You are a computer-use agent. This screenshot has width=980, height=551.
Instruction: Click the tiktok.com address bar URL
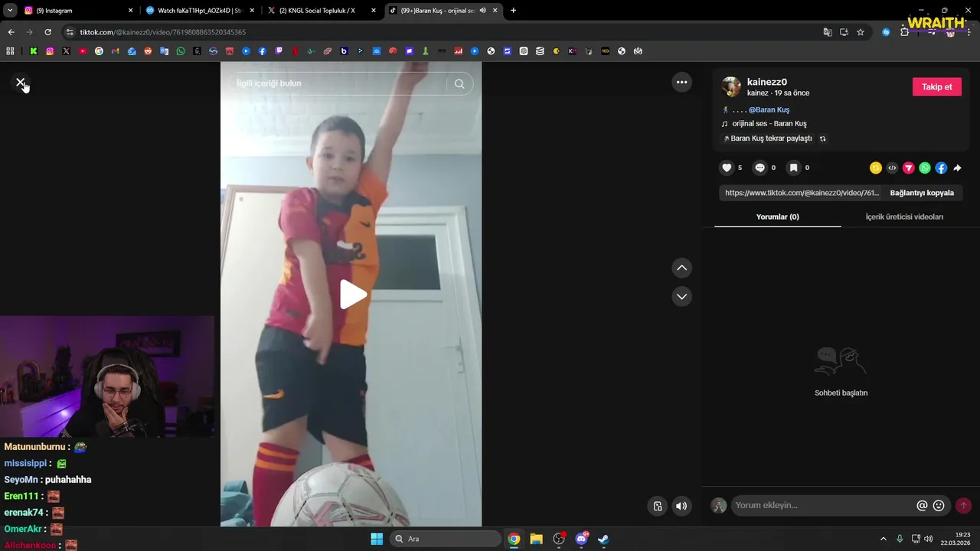pos(163,32)
